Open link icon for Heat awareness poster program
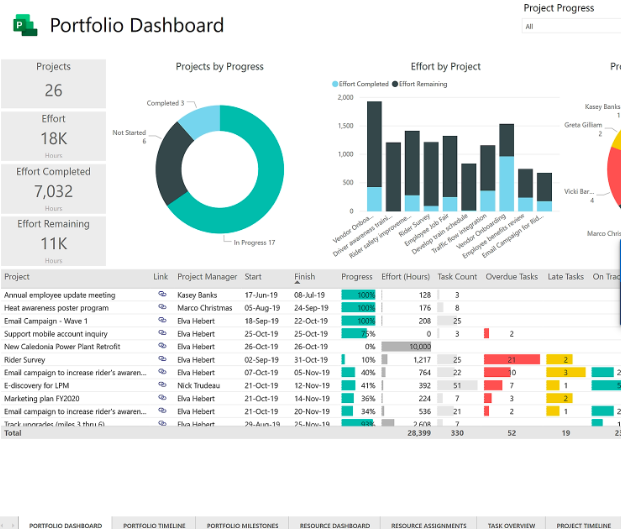Viewport: 621px width, 529px height. (162, 308)
